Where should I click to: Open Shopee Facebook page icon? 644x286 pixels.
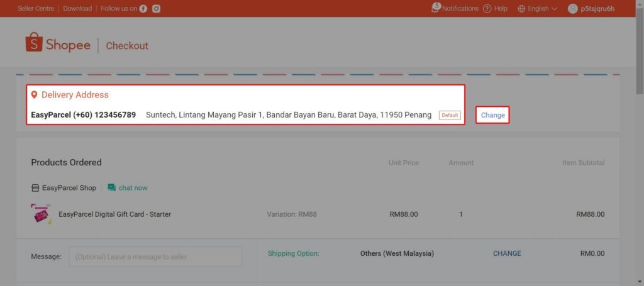[143, 9]
